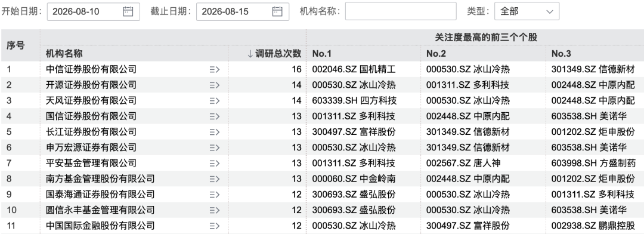Sort by 调研总次数 column header
This screenshot has height=234, width=644.
coord(274,54)
